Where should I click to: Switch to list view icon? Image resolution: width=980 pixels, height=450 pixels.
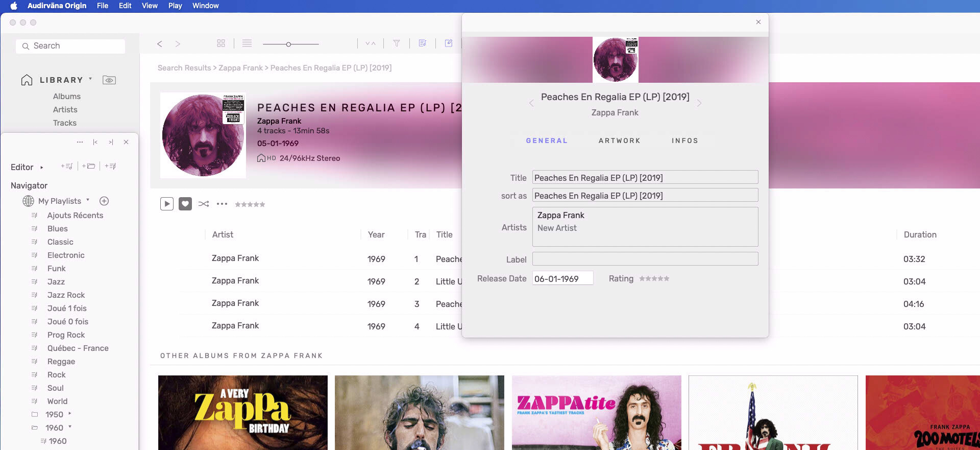coord(247,43)
